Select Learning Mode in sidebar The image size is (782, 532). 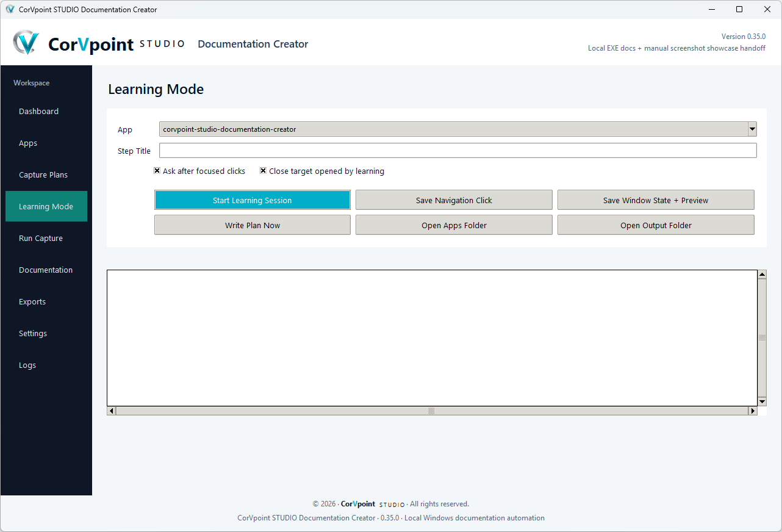point(46,206)
